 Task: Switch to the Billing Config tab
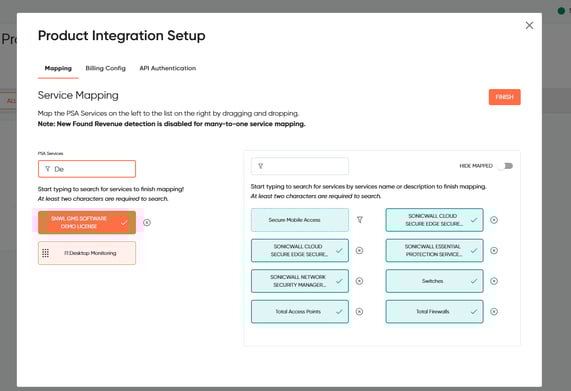106,68
